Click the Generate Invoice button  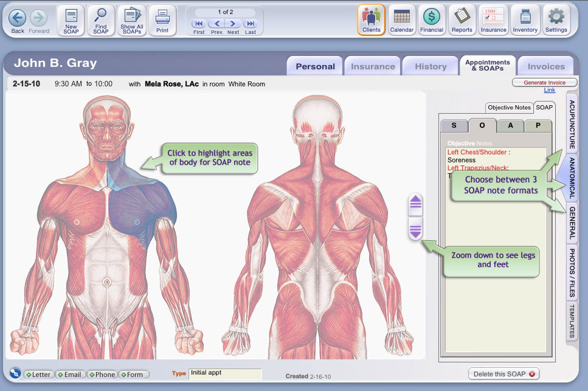(x=544, y=83)
